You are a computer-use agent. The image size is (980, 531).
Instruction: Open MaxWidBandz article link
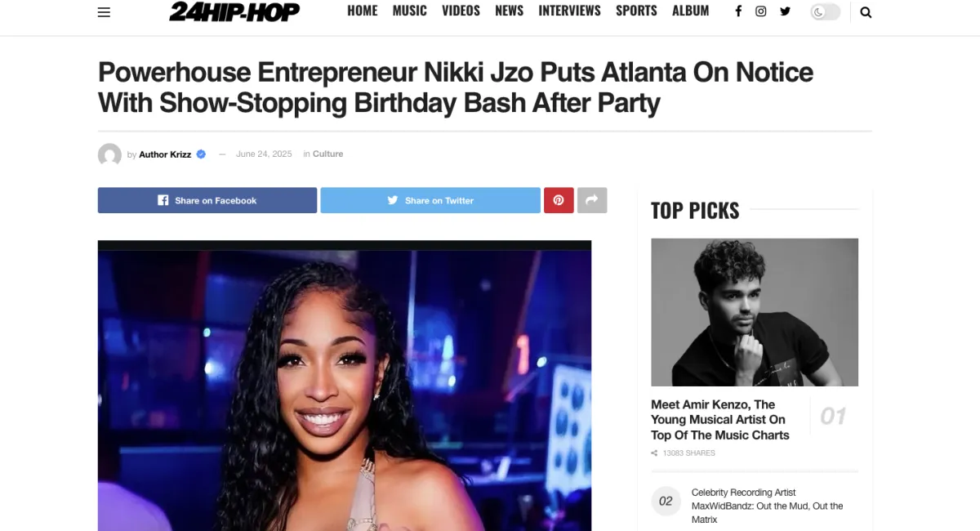(x=767, y=506)
